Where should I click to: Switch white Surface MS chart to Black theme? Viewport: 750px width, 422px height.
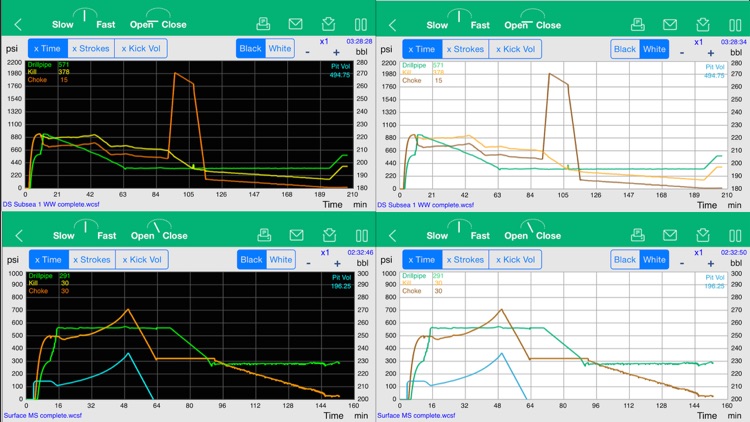[x=625, y=259]
